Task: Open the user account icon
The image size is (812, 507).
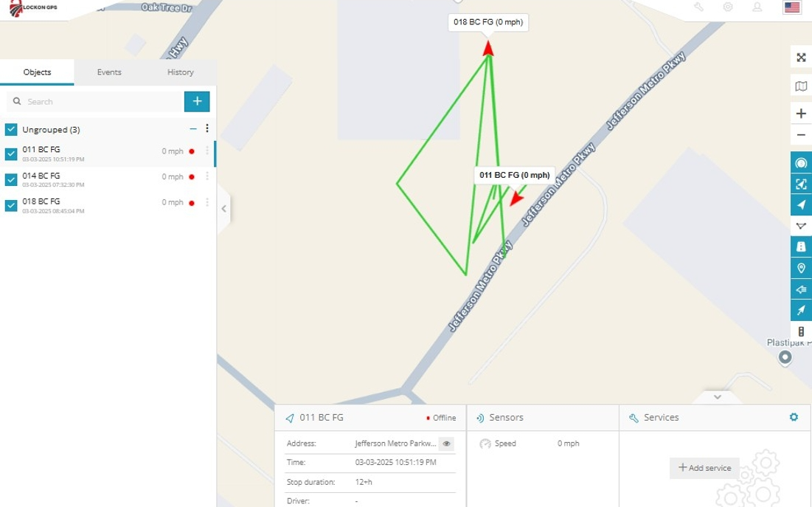Action: (757, 7)
